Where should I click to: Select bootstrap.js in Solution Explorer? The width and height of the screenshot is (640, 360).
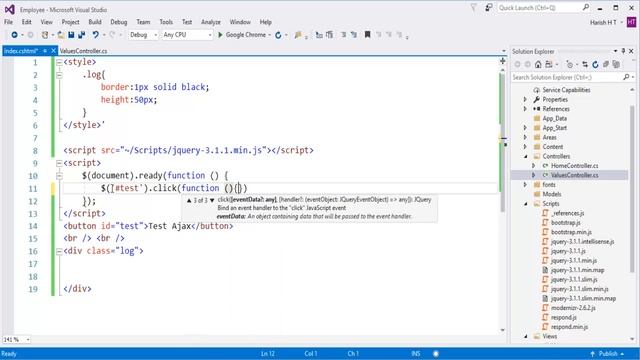pyautogui.click(x=566, y=222)
